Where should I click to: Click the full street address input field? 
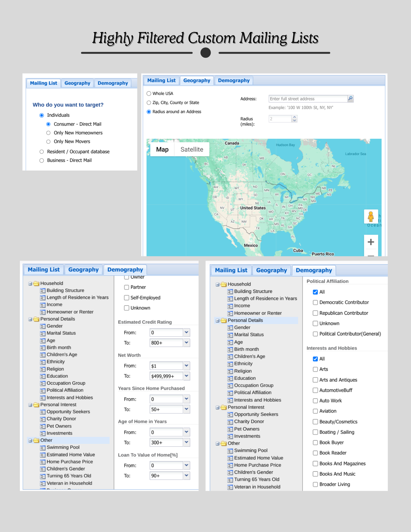click(308, 99)
